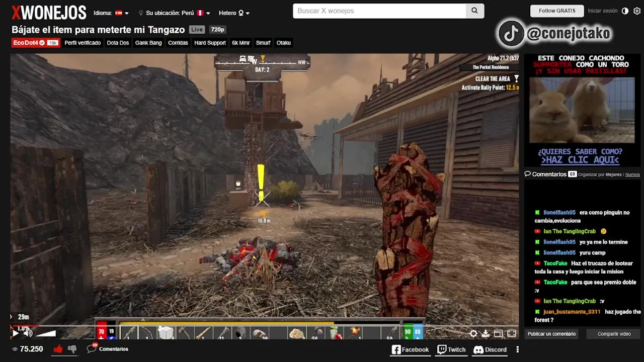Click the @conejotako handle text
Viewport: 644px width, 362px height.
[569, 34]
